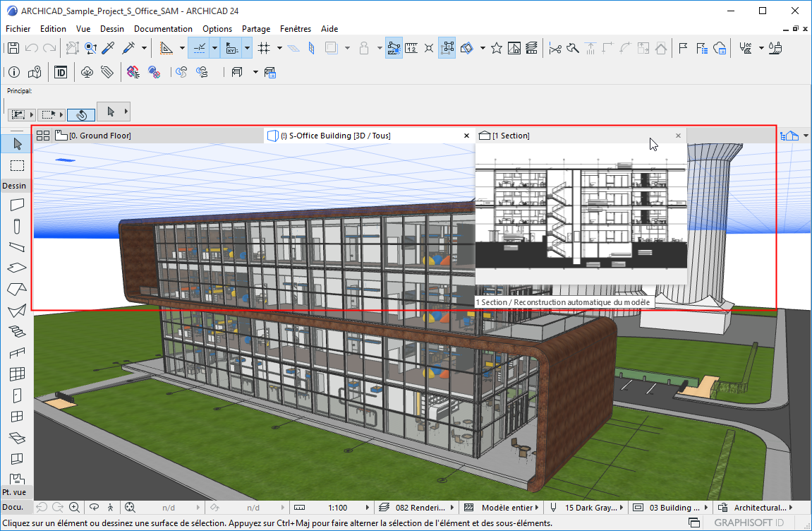
Task: Close the 1 Section tab
Action: point(678,136)
